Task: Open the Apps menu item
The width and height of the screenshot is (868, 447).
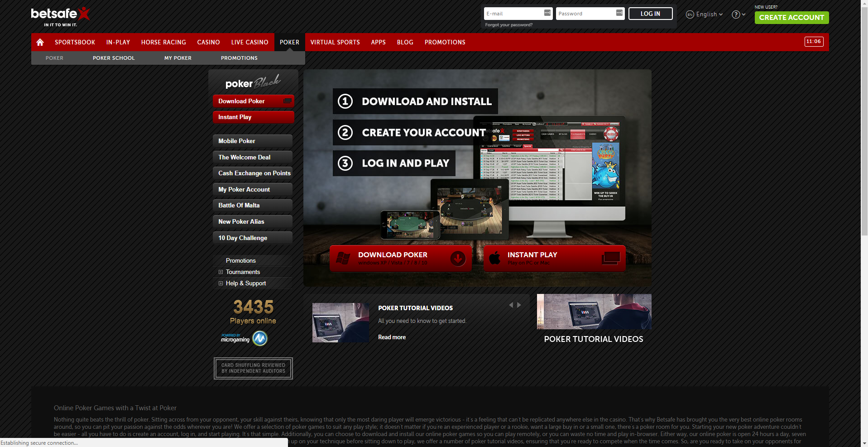Action: click(378, 42)
